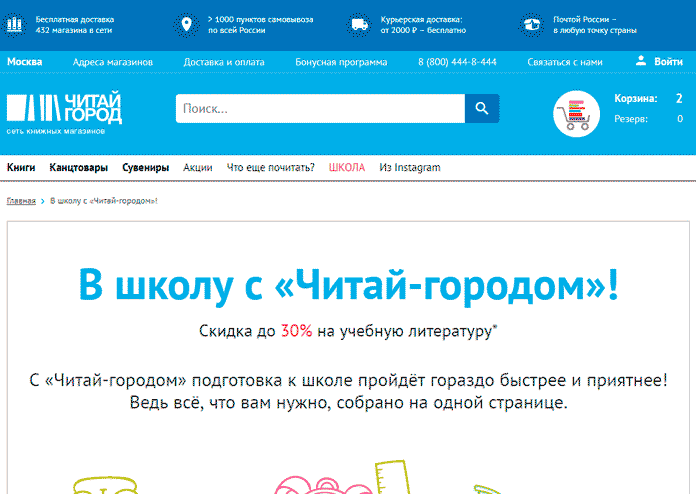Click the Russian Post parcel icon

531,24
